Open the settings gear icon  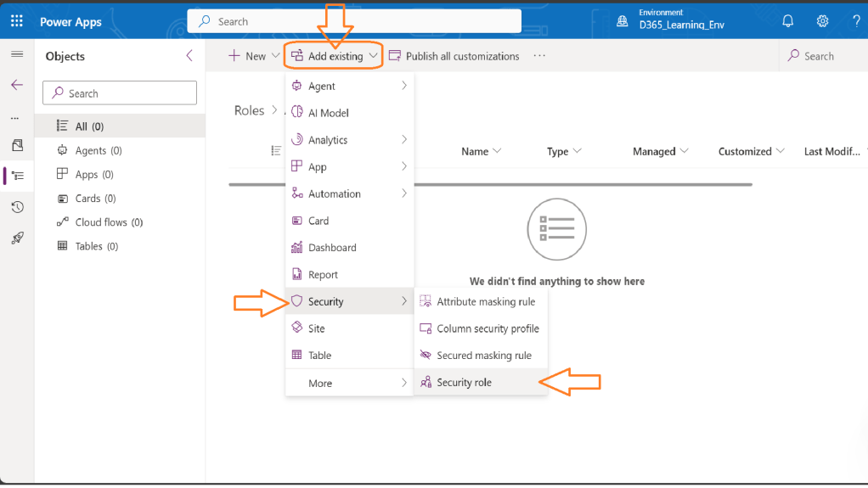pyautogui.click(x=822, y=21)
